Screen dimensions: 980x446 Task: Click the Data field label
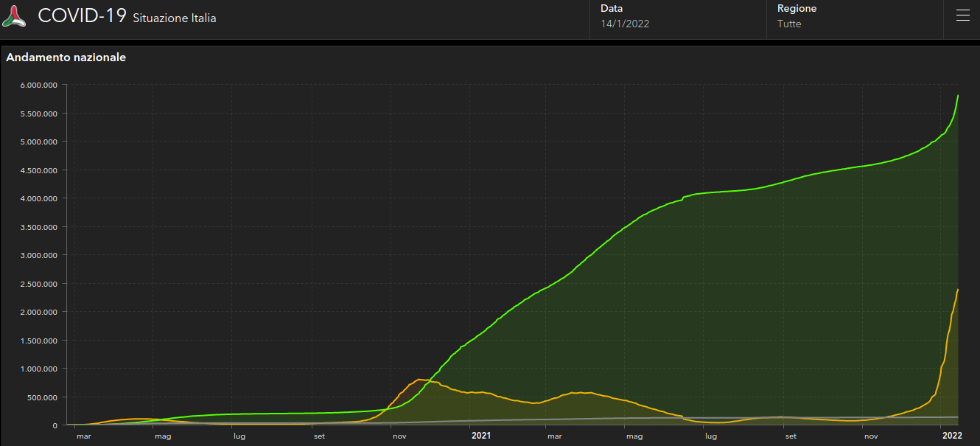612,9
